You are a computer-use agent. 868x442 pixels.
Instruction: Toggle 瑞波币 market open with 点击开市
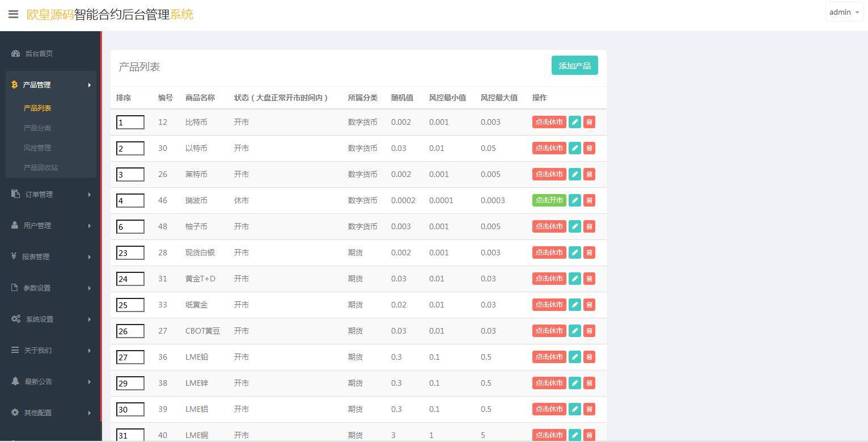pos(548,200)
